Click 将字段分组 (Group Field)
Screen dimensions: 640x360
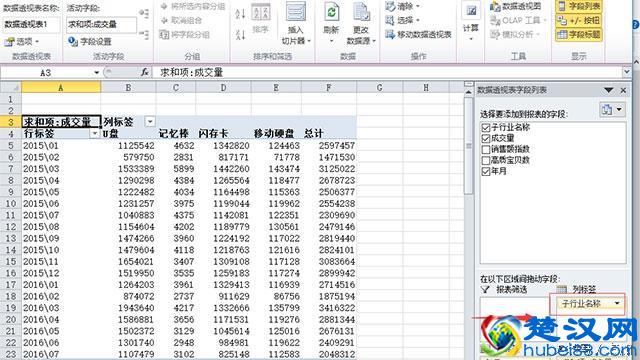(184, 34)
